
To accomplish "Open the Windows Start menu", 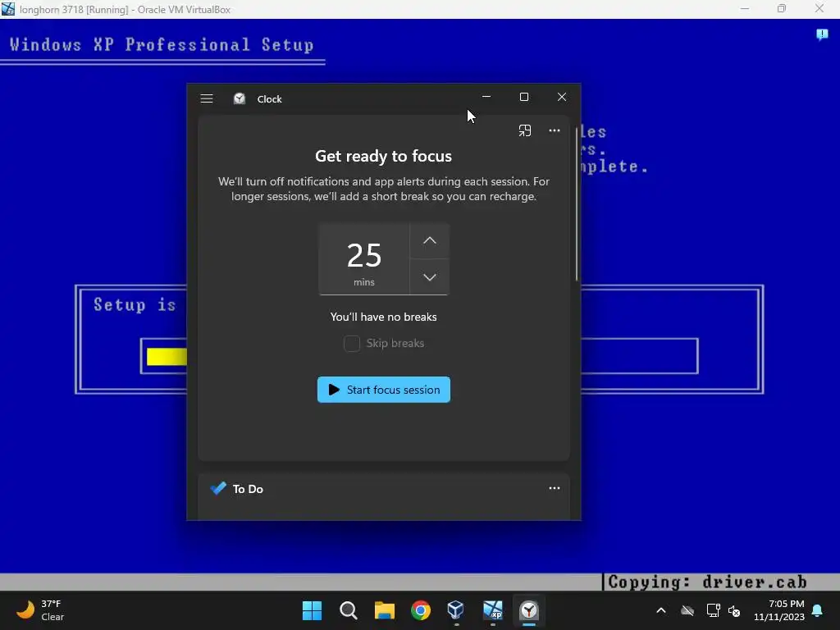I will pos(312,610).
